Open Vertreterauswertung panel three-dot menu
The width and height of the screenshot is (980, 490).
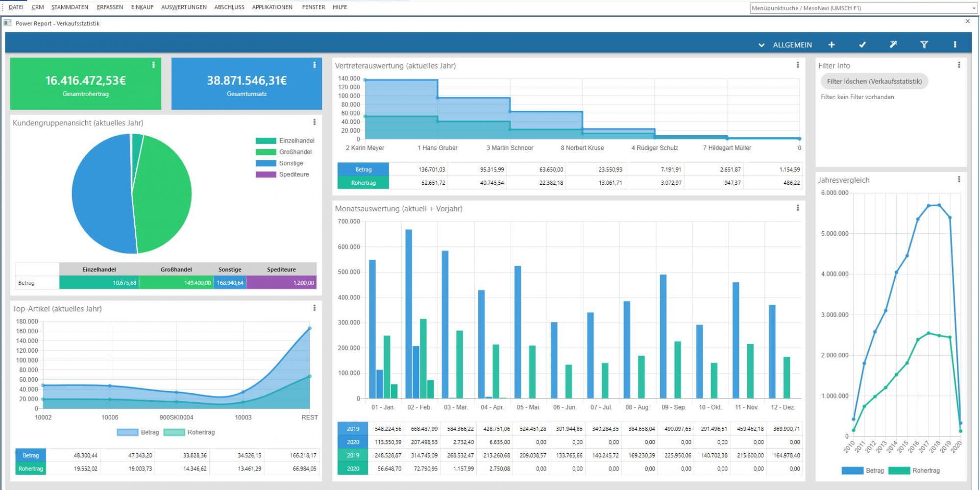pos(798,65)
